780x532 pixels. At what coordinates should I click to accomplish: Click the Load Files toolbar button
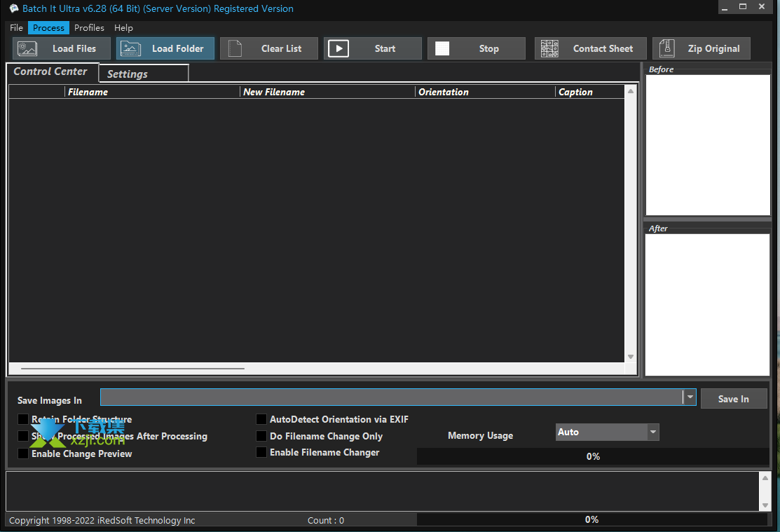click(62, 48)
